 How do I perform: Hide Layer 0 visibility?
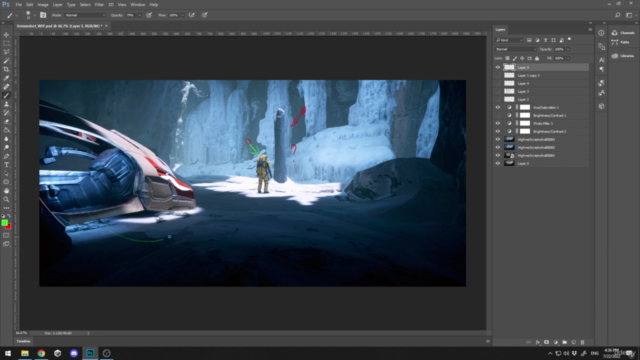(498, 163)
